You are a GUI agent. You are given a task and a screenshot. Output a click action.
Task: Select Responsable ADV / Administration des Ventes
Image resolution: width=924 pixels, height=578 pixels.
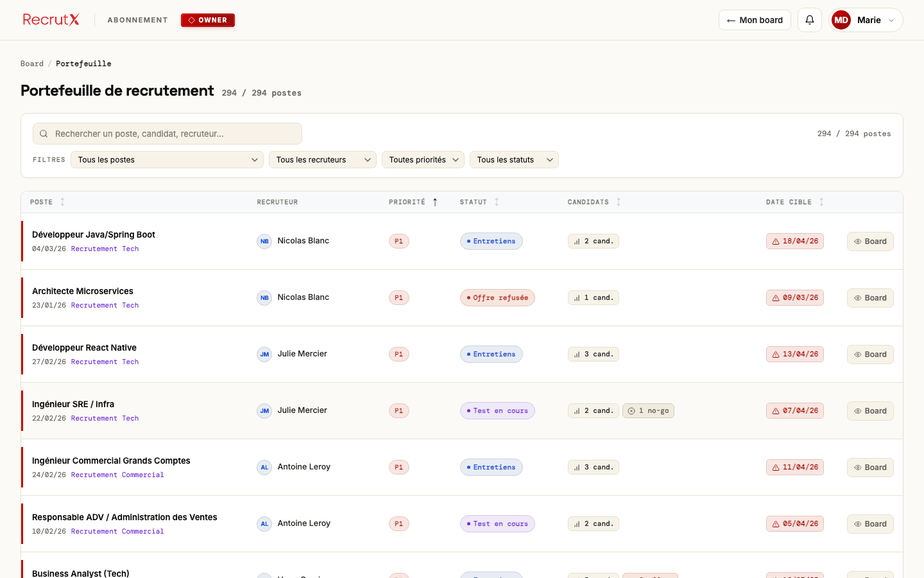[x=124, y=518]
